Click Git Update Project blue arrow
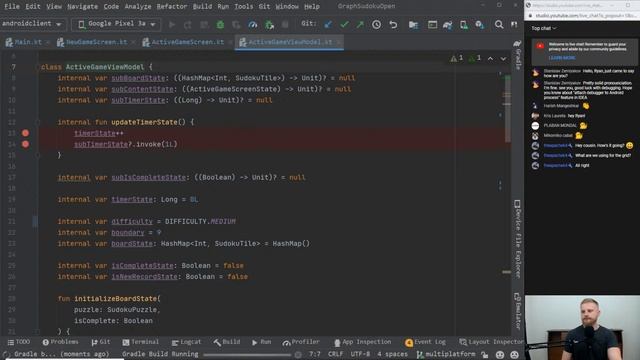 [x=328, y=25]
